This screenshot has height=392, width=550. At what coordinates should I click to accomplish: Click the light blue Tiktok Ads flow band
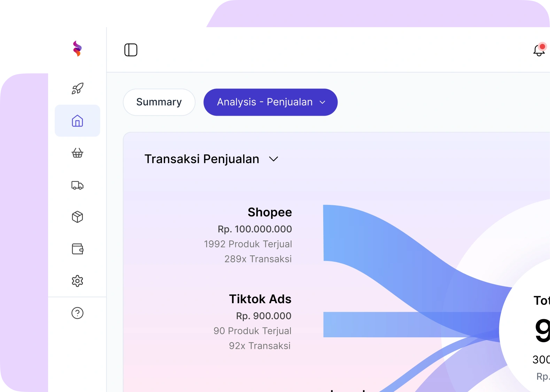401,324
